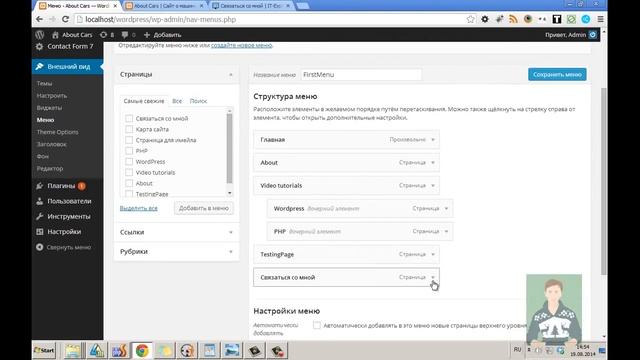Open the comments bubble in the admin bar
Viewport: 640px width, 360px height.
[129, 35]
